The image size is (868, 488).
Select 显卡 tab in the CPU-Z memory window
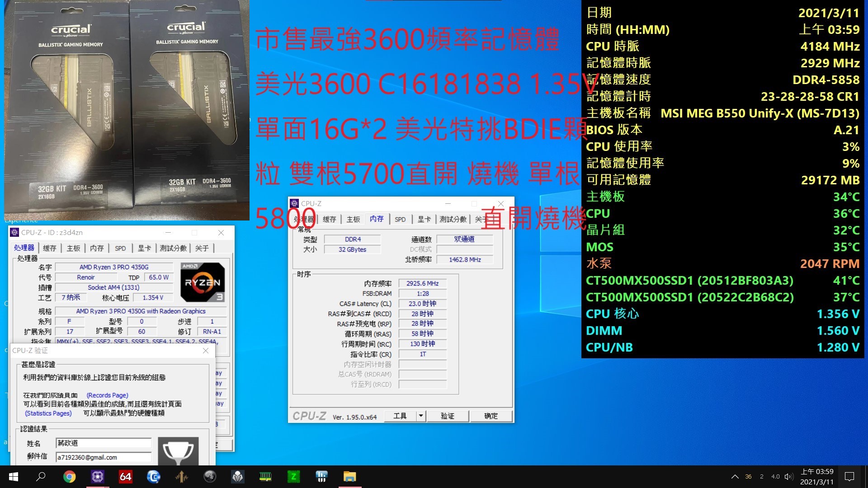point(424,219)
